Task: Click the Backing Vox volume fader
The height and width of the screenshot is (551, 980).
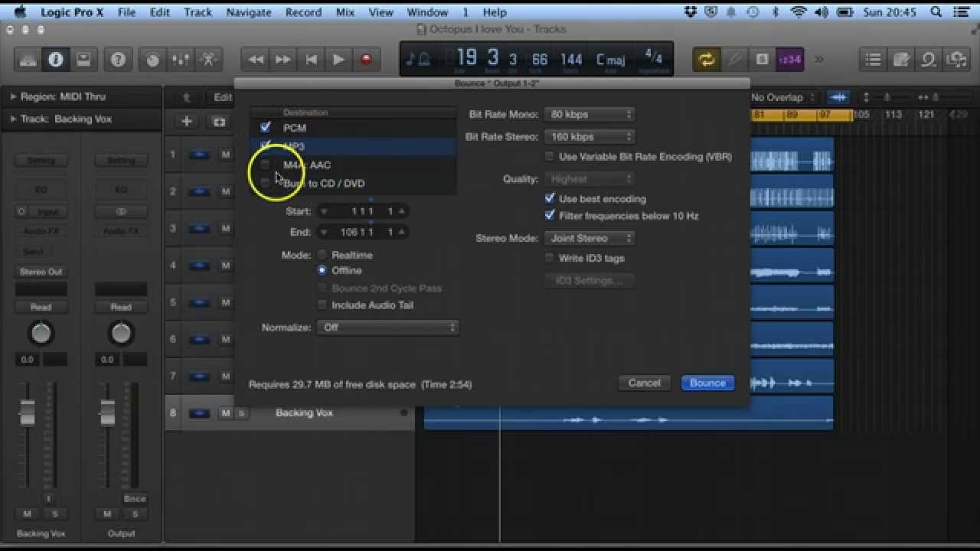Action: (x=28, y=412)
